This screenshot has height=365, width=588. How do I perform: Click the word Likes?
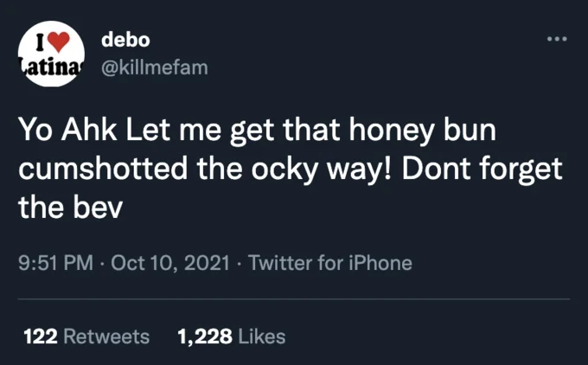262,336
